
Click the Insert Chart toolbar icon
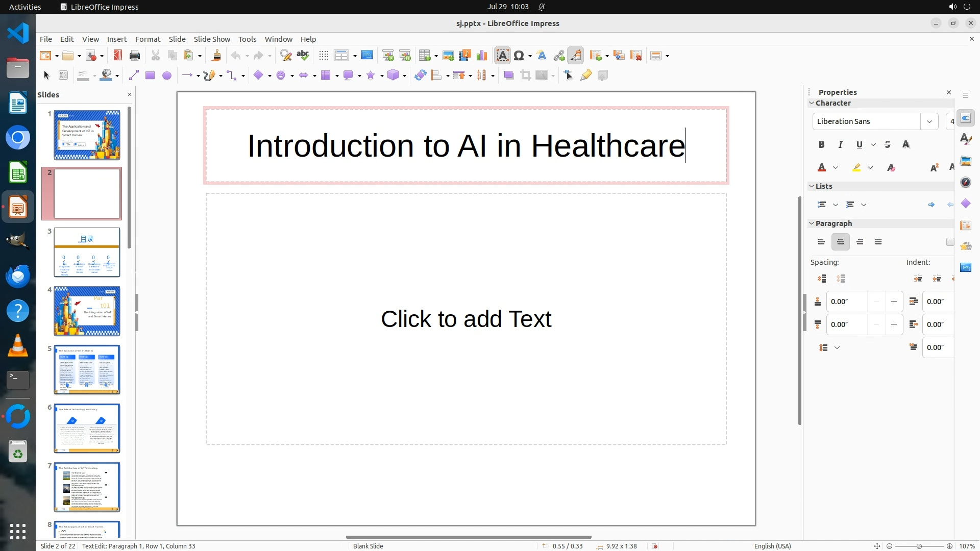pos(481,56)
